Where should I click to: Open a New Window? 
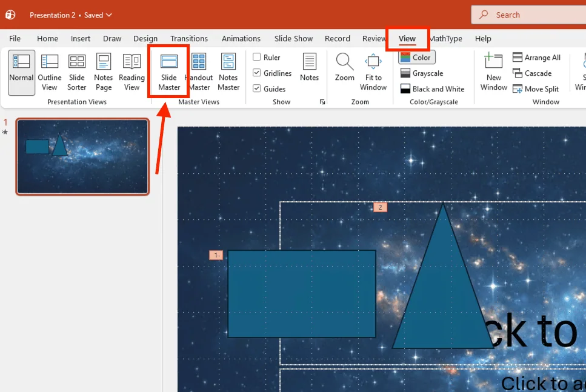click(x=494, y=73)
